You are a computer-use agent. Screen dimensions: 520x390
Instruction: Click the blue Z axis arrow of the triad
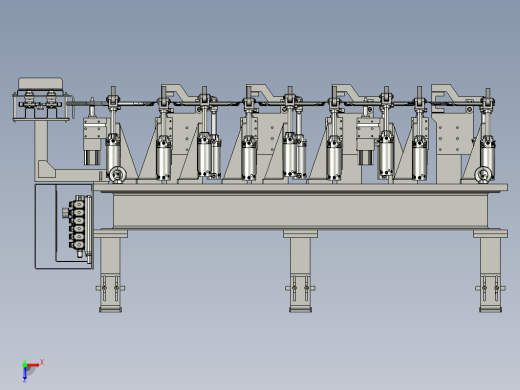tap(25, 374)
